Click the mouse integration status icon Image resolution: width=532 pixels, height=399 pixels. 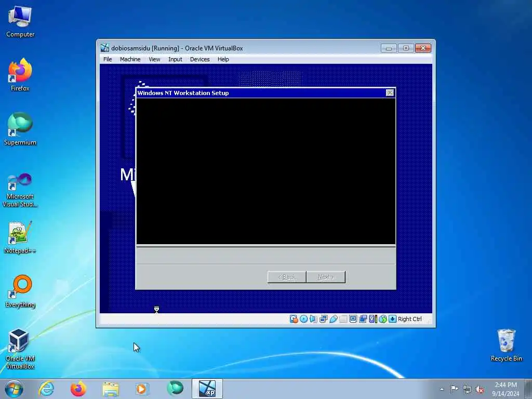pyautogui.click(x=383, y=319)
